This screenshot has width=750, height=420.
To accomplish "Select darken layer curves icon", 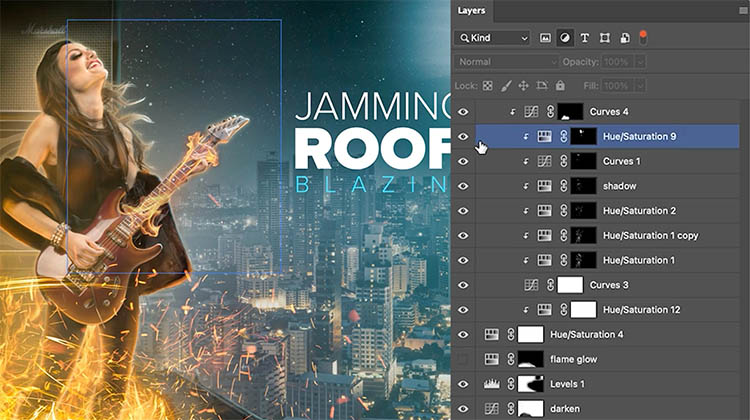I will tap(492, 409).
